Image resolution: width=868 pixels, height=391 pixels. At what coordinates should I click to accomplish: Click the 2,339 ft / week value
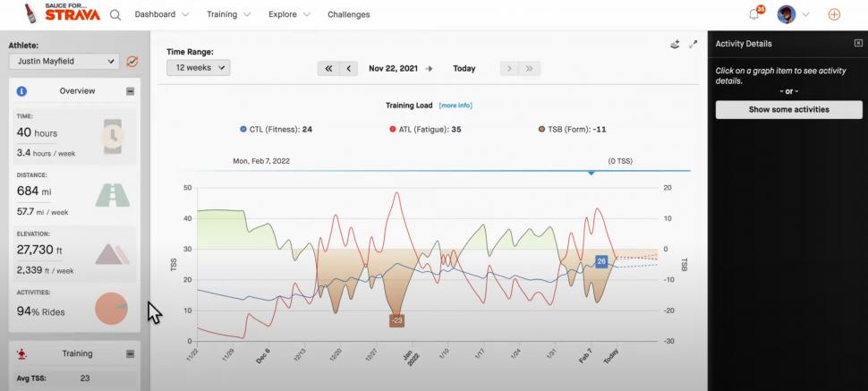45,271
